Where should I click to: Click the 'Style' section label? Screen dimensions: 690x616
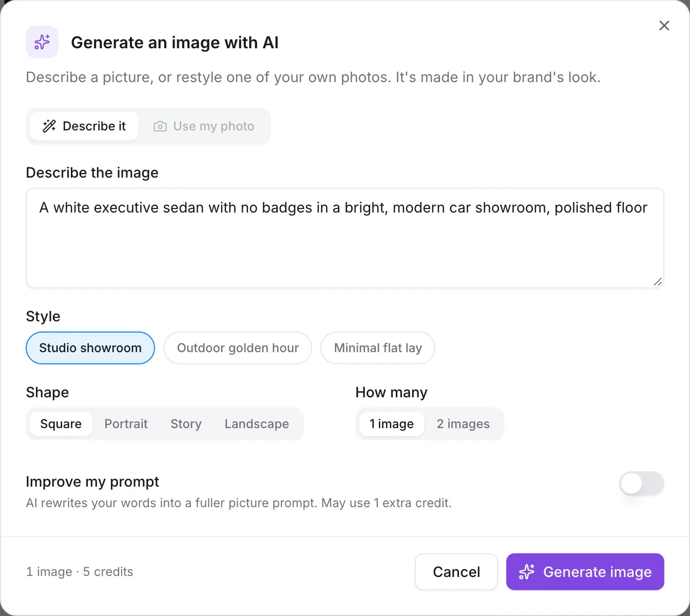(x=43, y=316)
